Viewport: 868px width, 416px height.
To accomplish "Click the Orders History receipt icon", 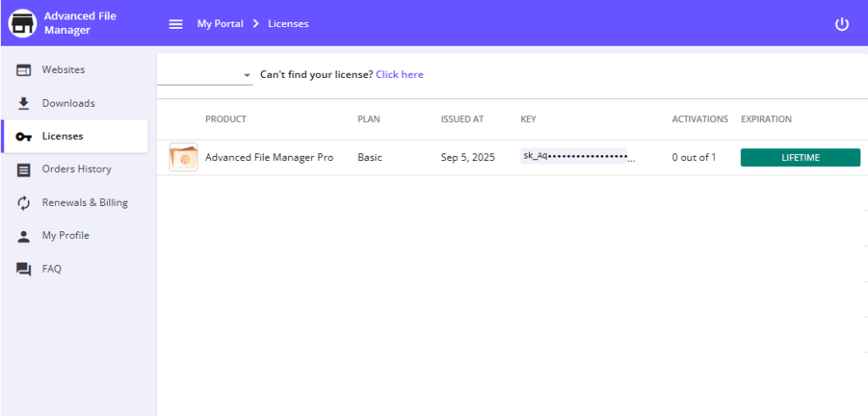I will click(x=23, y=169).
